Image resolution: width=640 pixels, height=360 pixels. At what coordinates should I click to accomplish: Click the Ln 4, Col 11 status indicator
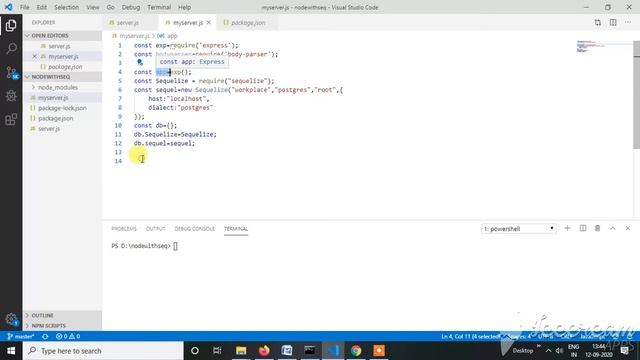point(470,337)
